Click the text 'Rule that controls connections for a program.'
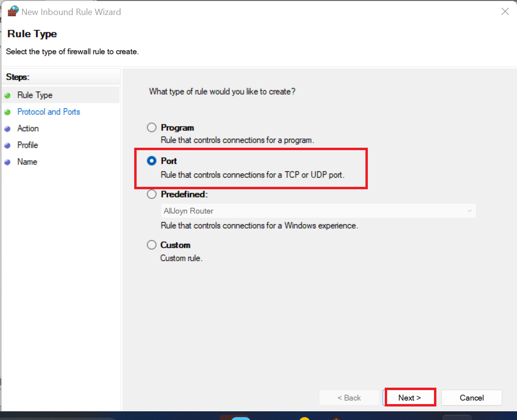Image resolution: width=517 pixels, height=420 pixels. [238, 140]
